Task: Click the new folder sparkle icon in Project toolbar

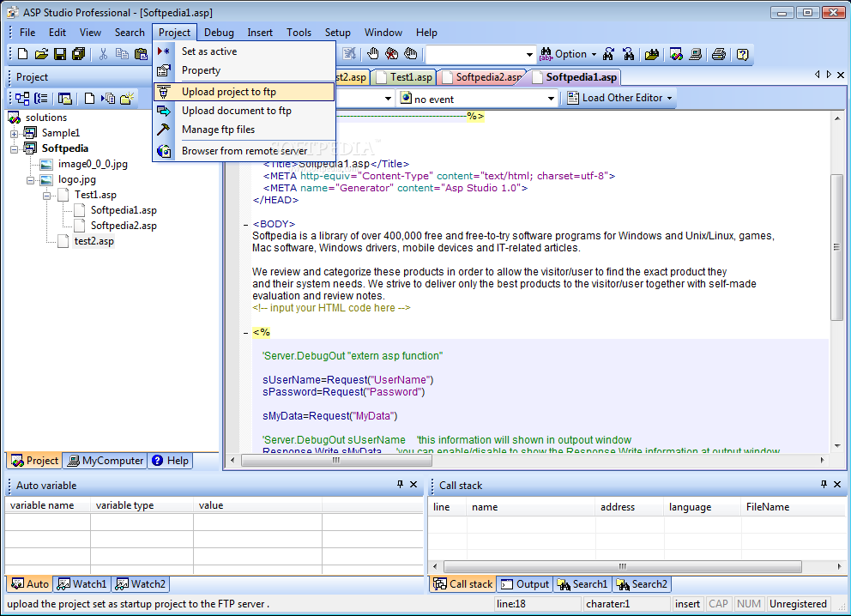Action: 127,99
